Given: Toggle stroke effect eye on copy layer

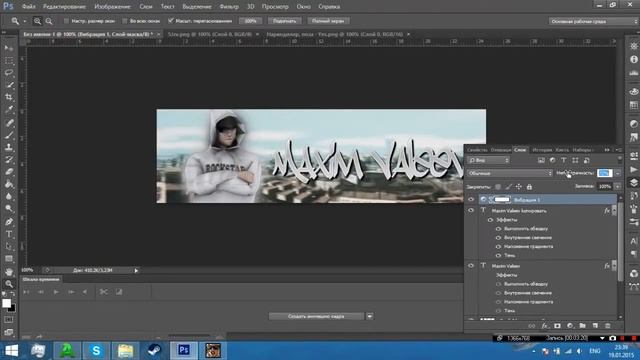Looking at the screenshot, I should coord(498,229).
